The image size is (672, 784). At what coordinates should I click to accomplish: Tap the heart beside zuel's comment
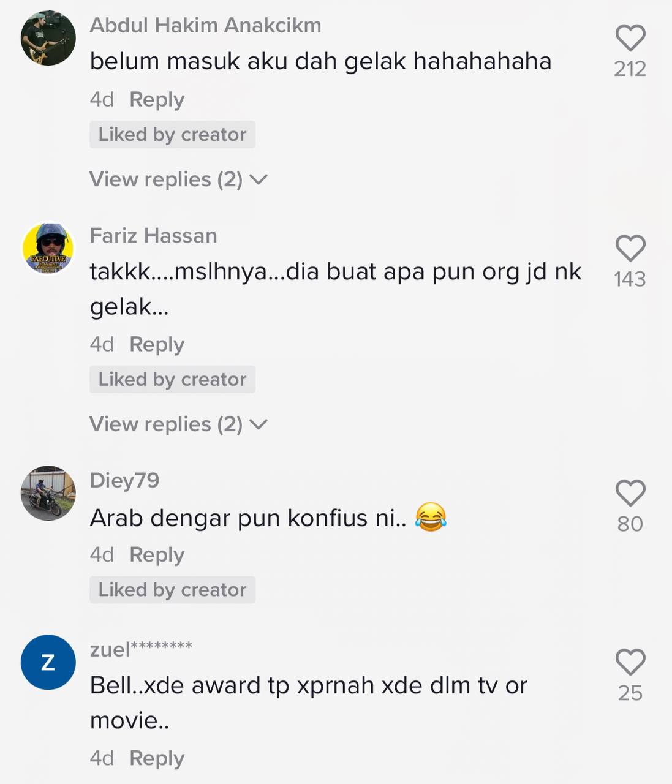630,662
